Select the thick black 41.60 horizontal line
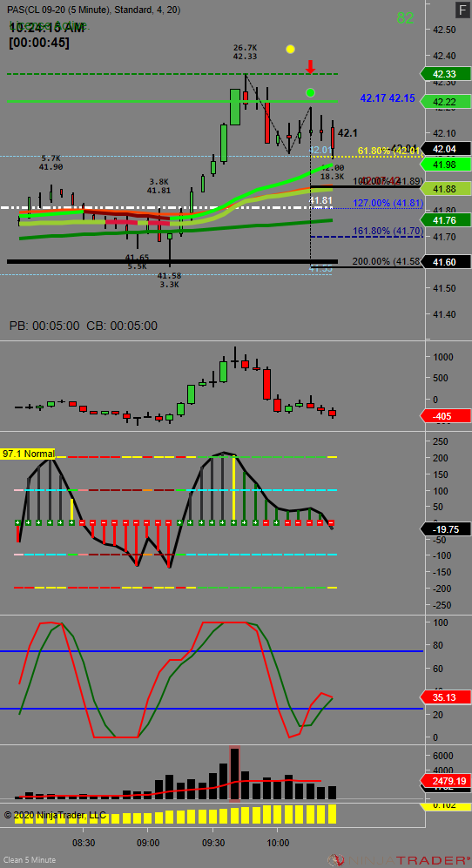Viewport: 472px width, 868px height. tap(172, 261)
